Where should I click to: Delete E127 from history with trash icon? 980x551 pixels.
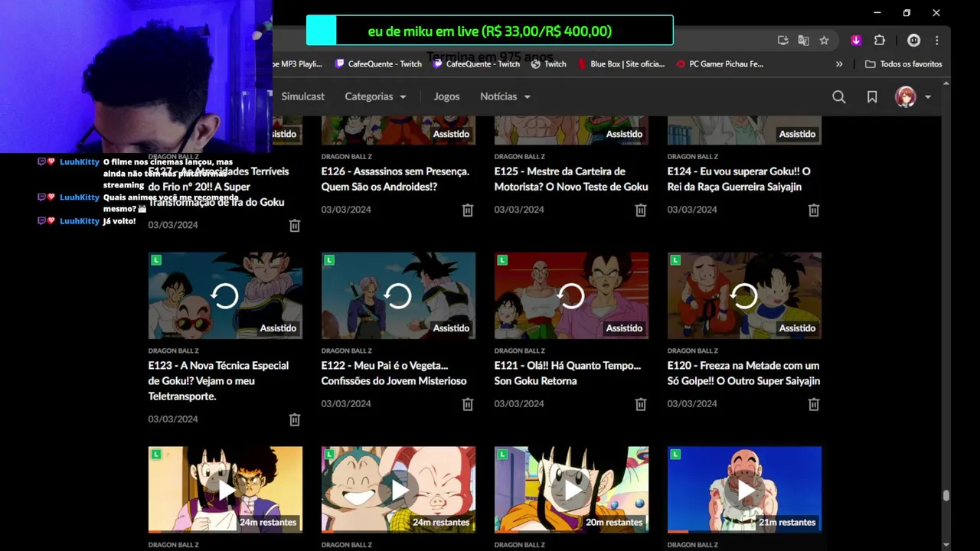295,225
